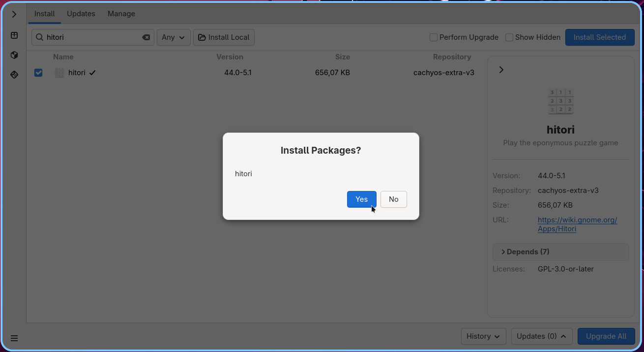Sort by the Version column header

click(230, 57)
